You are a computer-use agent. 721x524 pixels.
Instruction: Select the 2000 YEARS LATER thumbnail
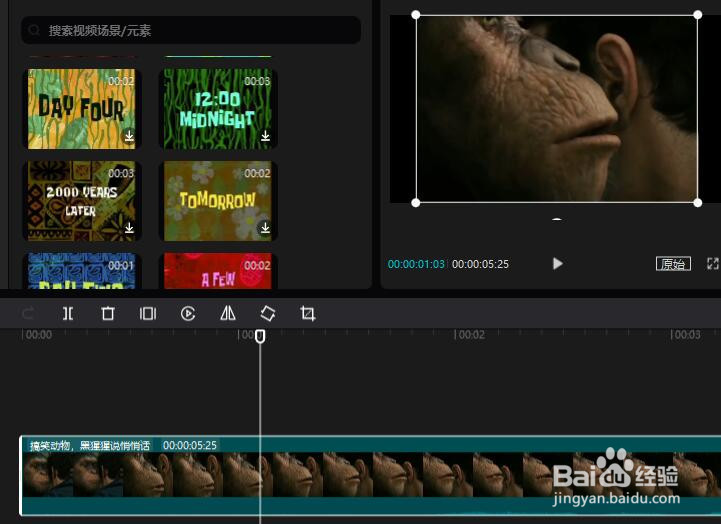pos(81,201)
